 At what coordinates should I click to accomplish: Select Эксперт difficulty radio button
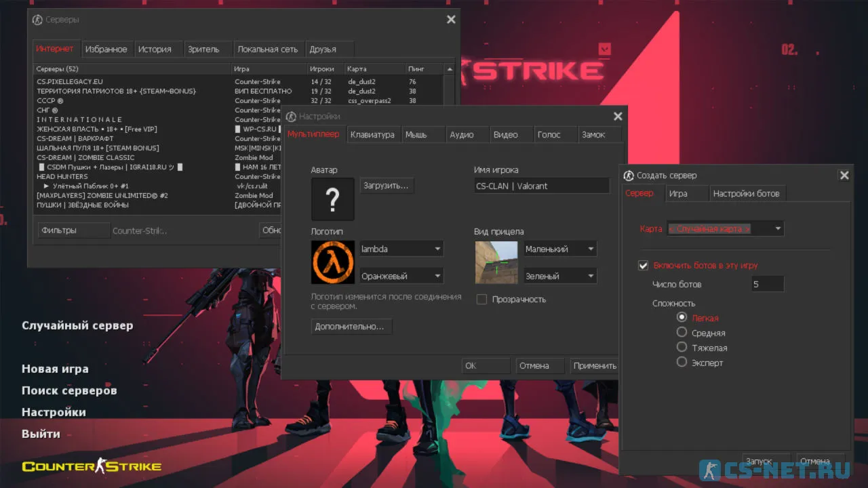coord(682,362)
